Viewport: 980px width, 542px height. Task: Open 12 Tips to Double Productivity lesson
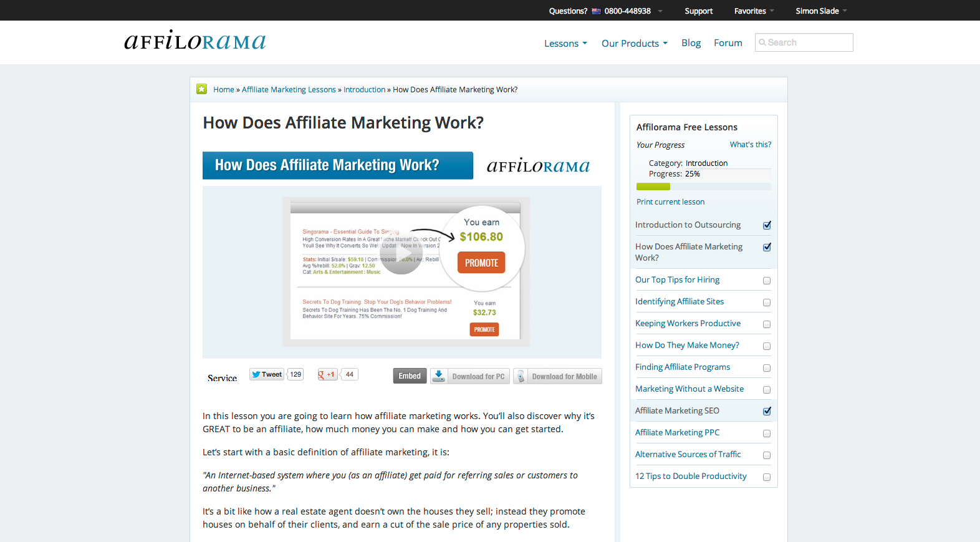click(x=691, y=476)
